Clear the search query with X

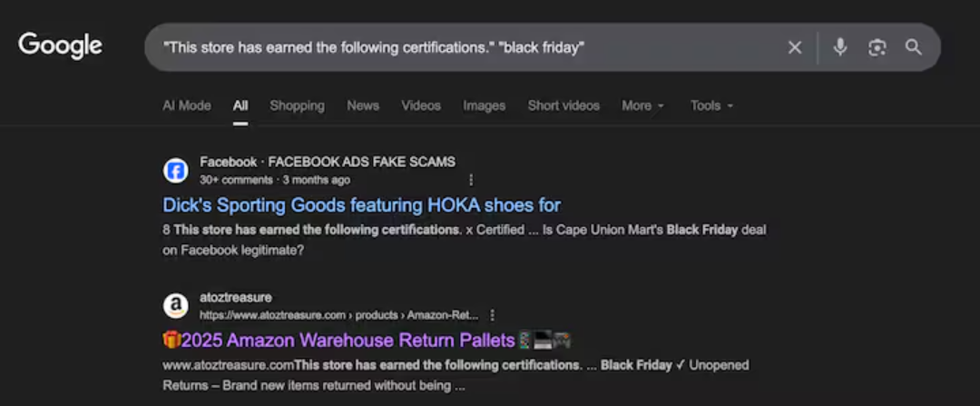click(x=795, y=47)
